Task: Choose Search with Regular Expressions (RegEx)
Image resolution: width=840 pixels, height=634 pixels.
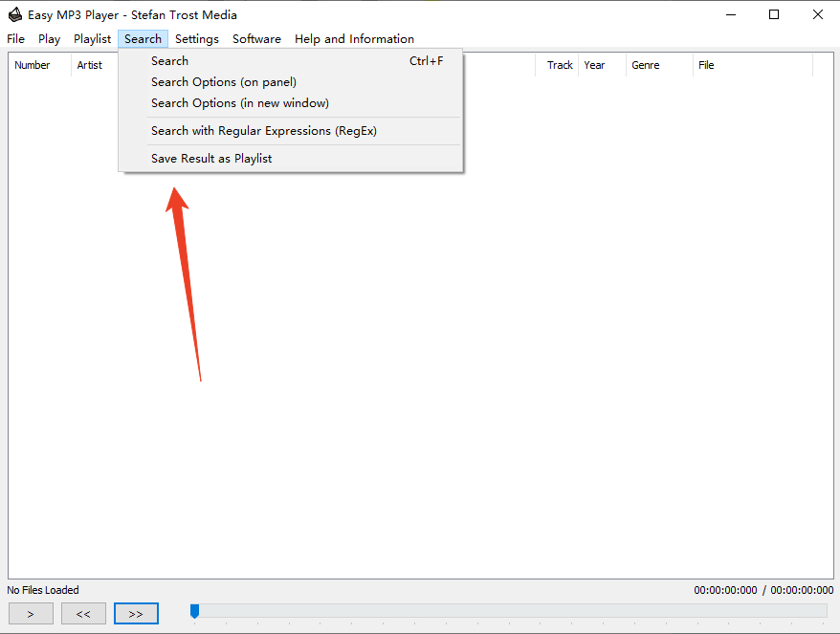Action: (x=290, y=131)
